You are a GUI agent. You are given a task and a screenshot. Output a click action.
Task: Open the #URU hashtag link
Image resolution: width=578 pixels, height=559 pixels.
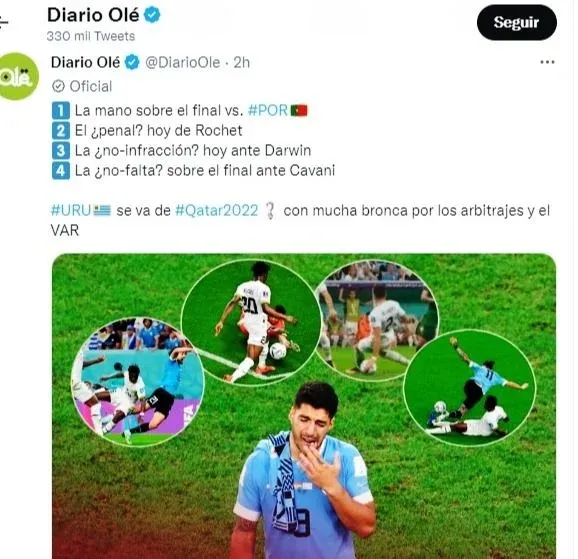click(x=71, y=211)
